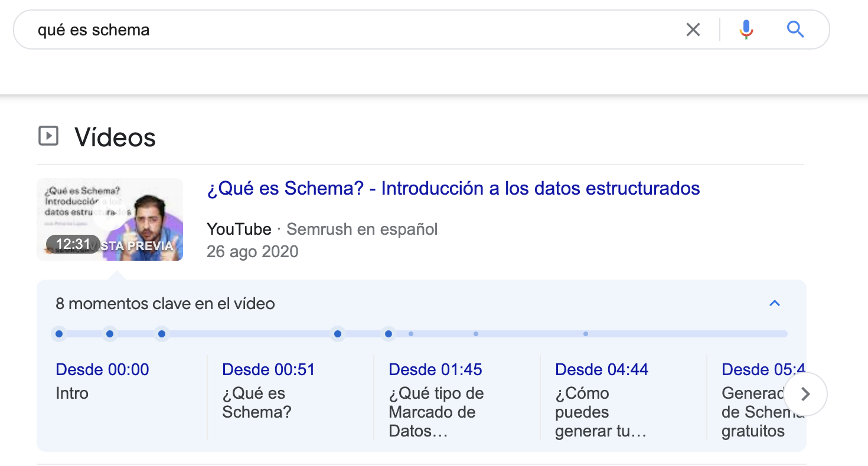Screen dimensions: 868x466
Task: Click second large timeline dot for 00:51
Action: [110, 334]
